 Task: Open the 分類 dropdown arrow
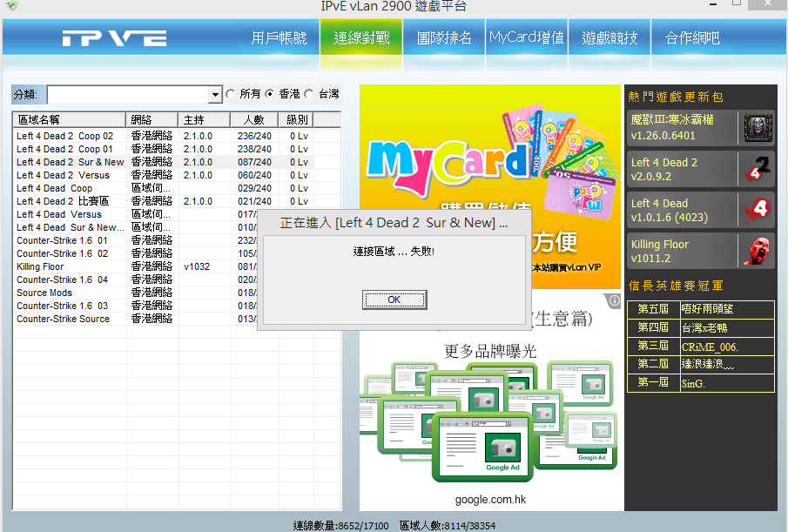tap(216, 95)
